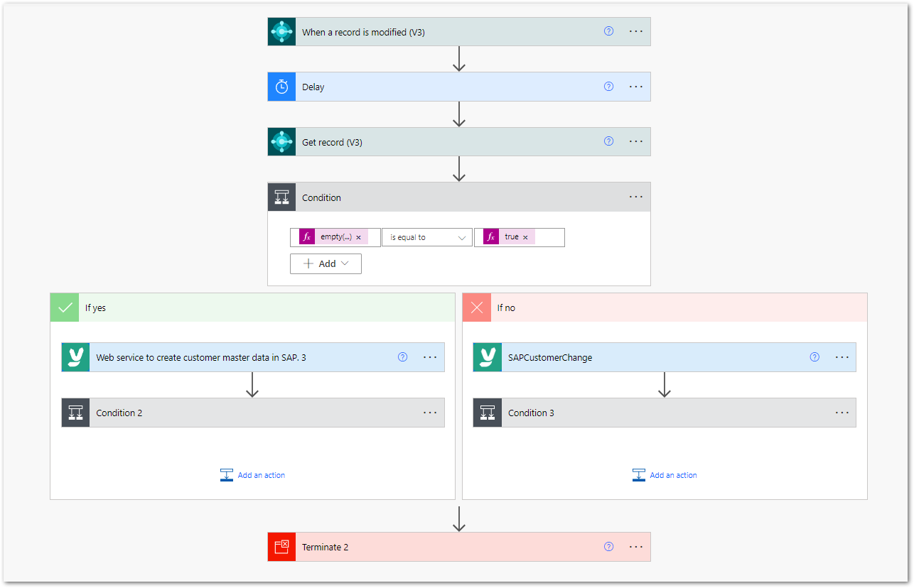Image resolution: width=914 pixels, height=588 pixels.
Task: Click the 'If no' branch label
Action: [506, 308]
